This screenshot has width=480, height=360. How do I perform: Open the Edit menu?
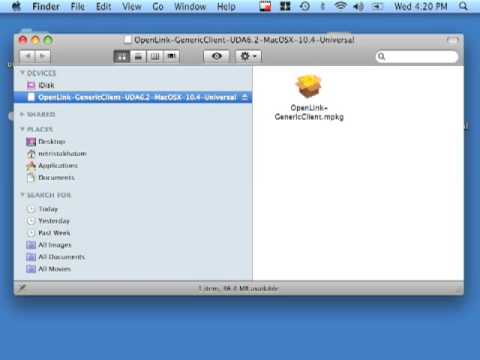pyautogui.click(x=104, y=6)
